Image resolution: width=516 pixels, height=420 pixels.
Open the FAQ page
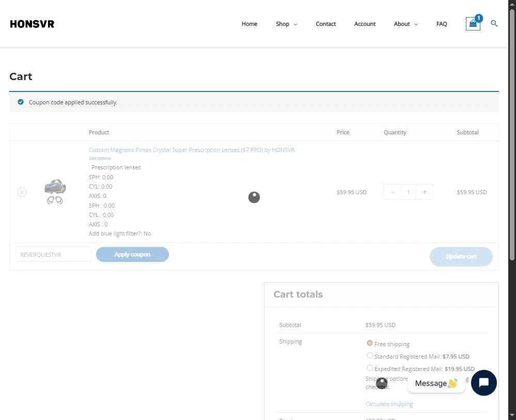click(x=441, y=24)
